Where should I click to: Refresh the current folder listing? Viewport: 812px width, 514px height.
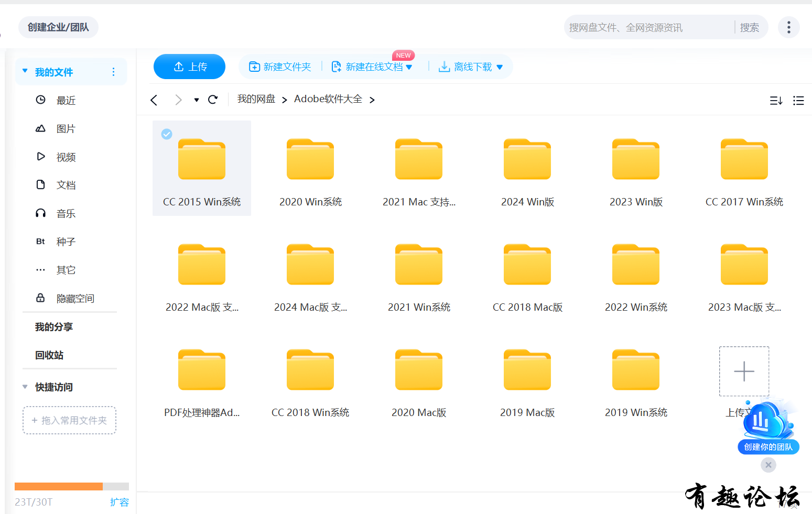(x=213, y=100)
